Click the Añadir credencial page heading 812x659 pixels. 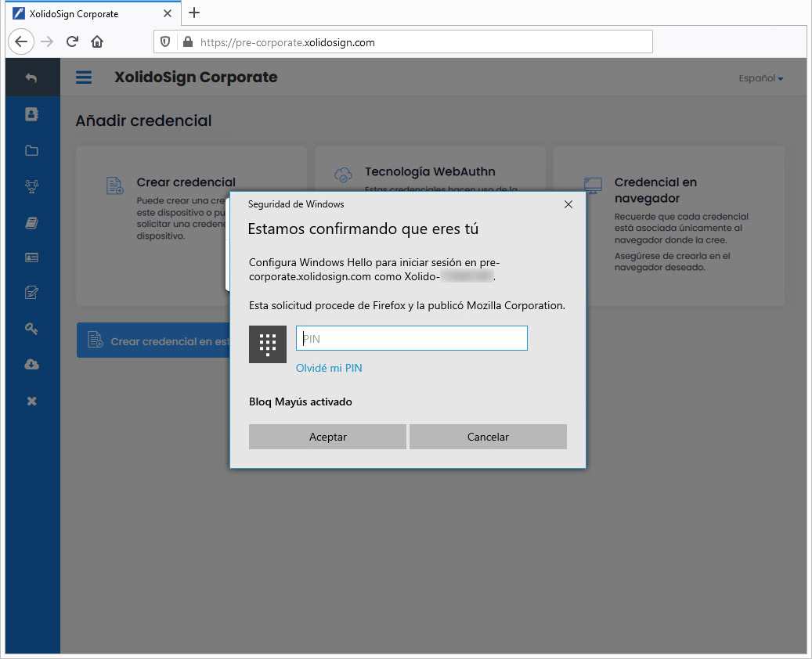pyautogui.click(x=143, y=121)
